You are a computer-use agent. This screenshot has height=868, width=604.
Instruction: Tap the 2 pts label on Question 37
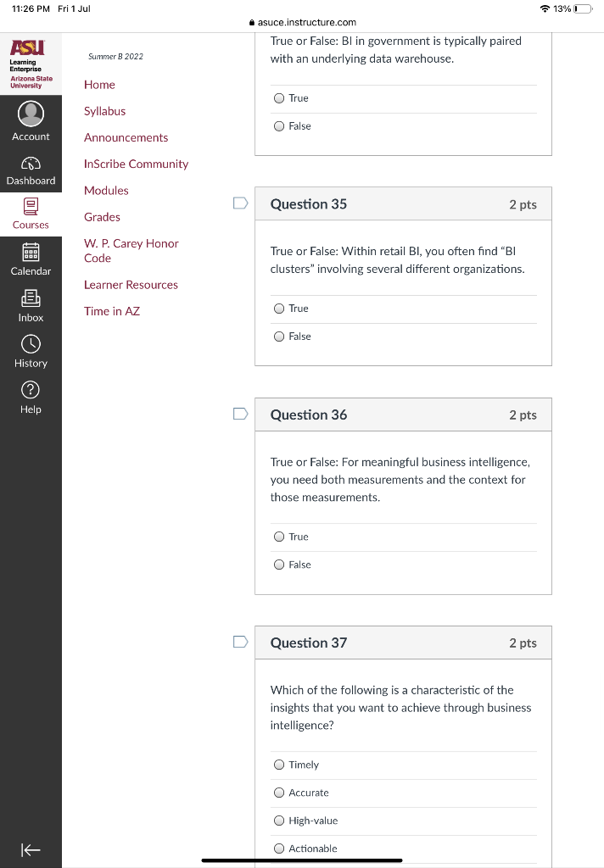pyautogui.click(x=523, y=643)
